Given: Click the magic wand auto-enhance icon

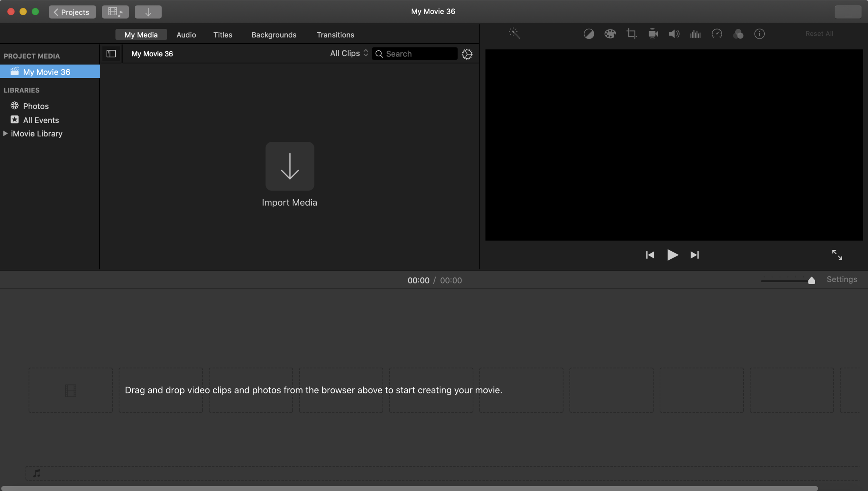Looking at the screenshot, I should (514, 33).
